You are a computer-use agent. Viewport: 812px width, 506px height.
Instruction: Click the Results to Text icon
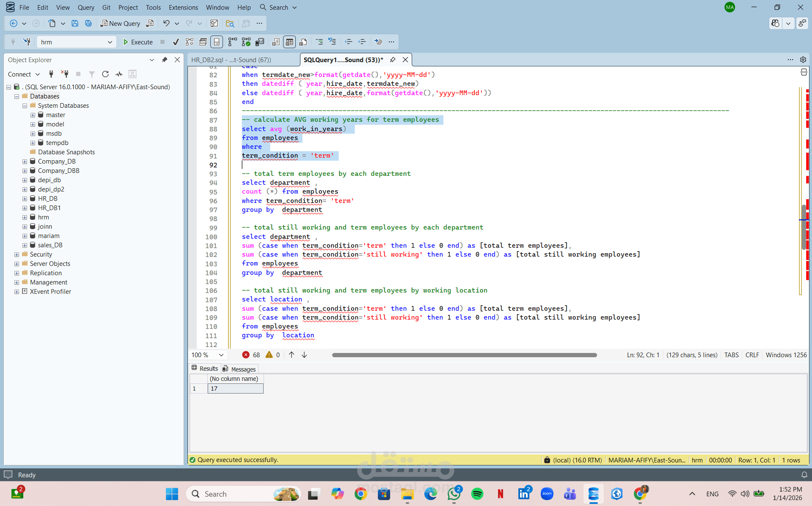pyautogui.click(x=276, y=42)
